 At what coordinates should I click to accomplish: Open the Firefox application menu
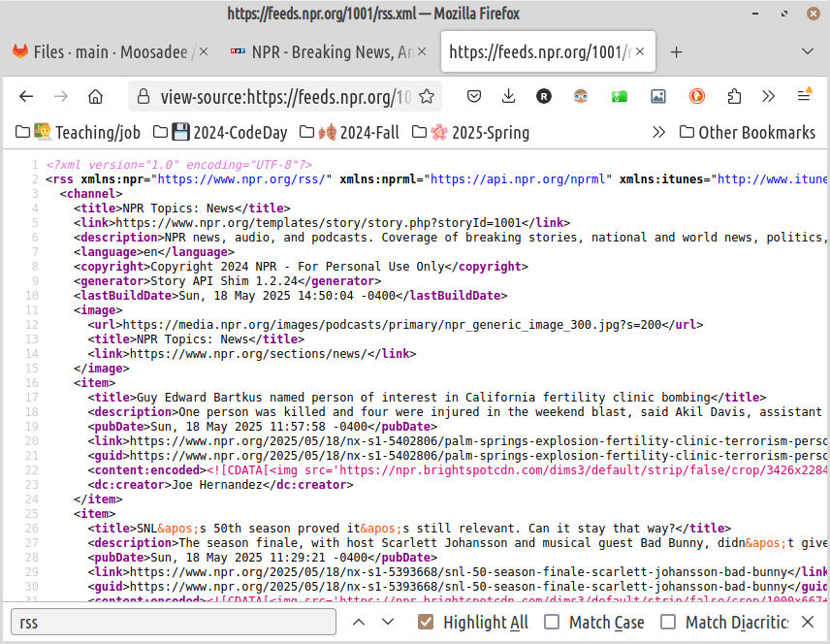click(804, 95)
